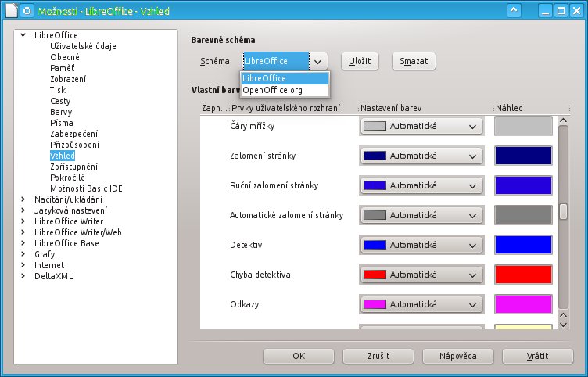
Task: Select the Zabezpečení entry
Action: click(x=73, y=134)
